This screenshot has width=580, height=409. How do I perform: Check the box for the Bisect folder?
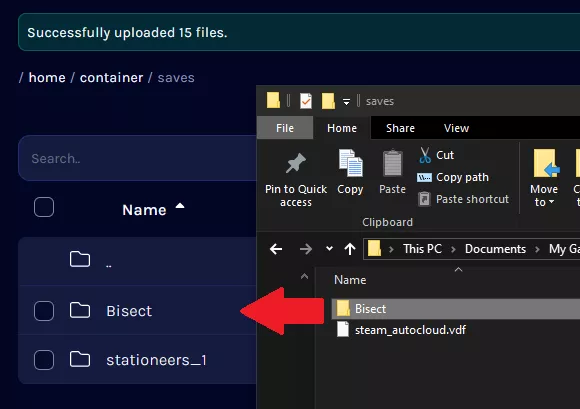tap(44, 311)
